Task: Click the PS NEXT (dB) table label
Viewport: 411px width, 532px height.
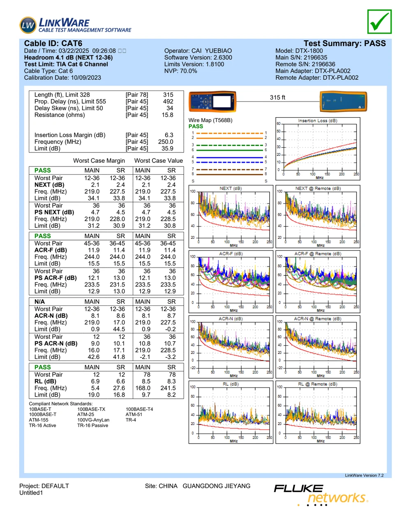Action: coord(54,212)
